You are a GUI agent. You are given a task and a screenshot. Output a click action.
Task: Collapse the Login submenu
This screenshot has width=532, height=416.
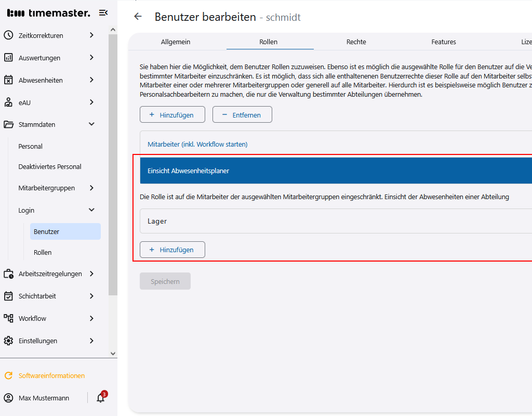tap(92, 210)
